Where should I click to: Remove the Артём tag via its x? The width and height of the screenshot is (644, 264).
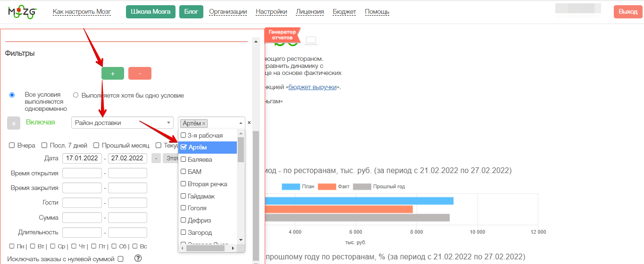click(x=204, y=124)
